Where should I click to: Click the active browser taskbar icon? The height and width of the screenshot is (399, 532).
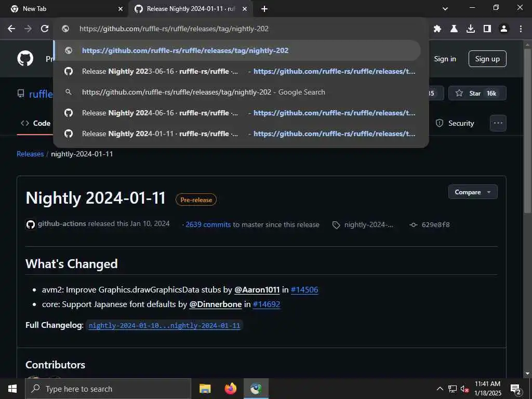[x=256, y=389]
